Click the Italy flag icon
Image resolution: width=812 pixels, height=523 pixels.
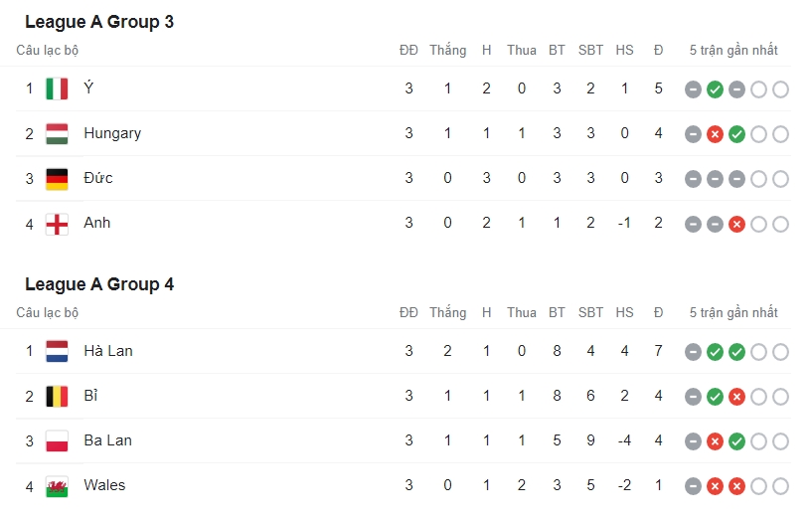click(57, 88)
